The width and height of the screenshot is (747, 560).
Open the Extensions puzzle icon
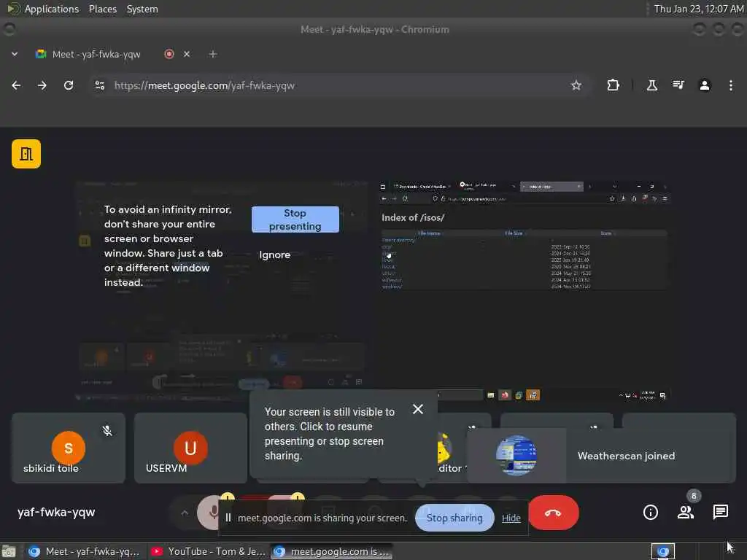pyautogui.click(x=613, y=85)
